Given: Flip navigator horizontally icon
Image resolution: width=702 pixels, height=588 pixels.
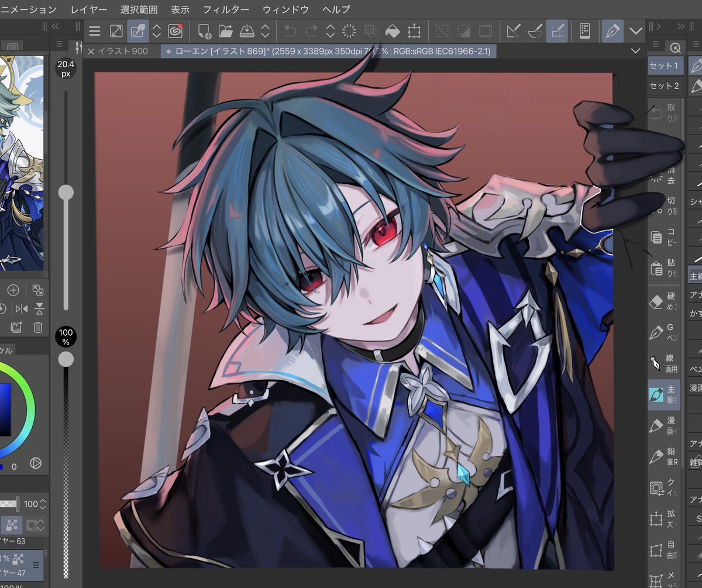Looking at the screenshot, I should (x=22, y=309).
